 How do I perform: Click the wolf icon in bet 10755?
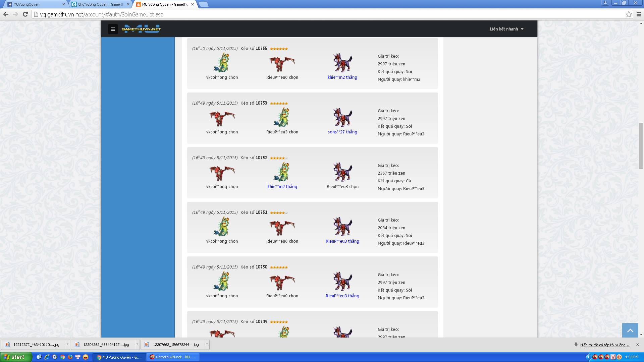[342, 63]
